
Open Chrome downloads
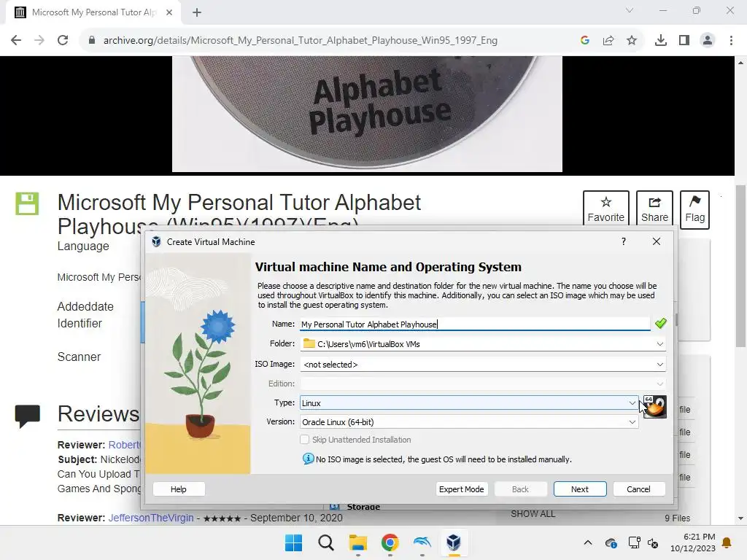pos(661,41)
